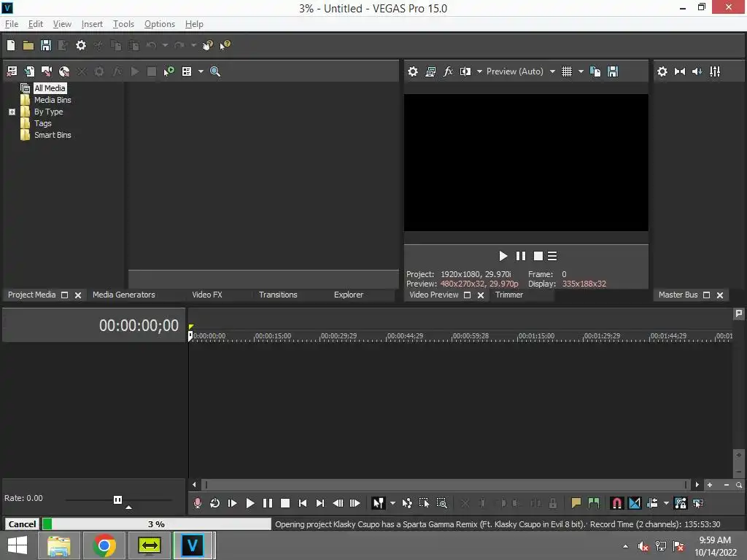Select the Normal Edit tool

coord(379,503)
